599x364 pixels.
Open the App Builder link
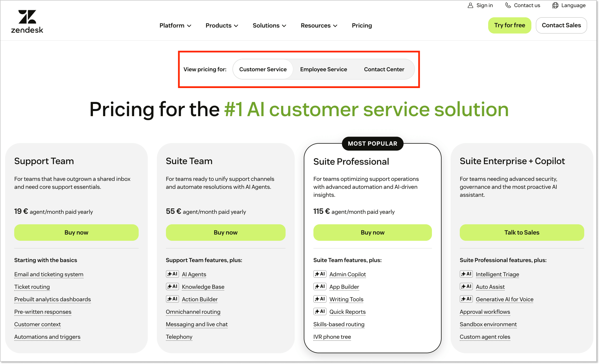[x=344, y=287]
